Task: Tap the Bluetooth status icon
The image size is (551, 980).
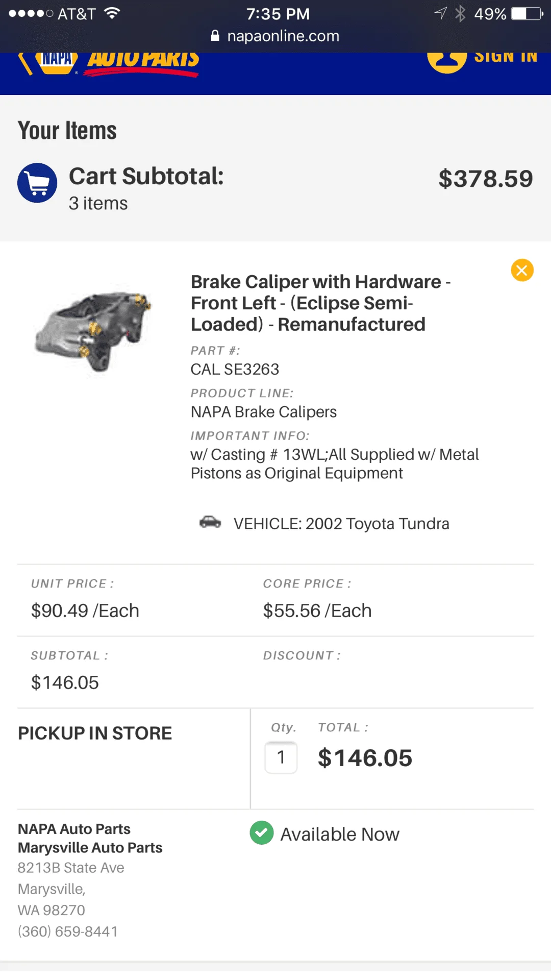Action: (460, 14)
